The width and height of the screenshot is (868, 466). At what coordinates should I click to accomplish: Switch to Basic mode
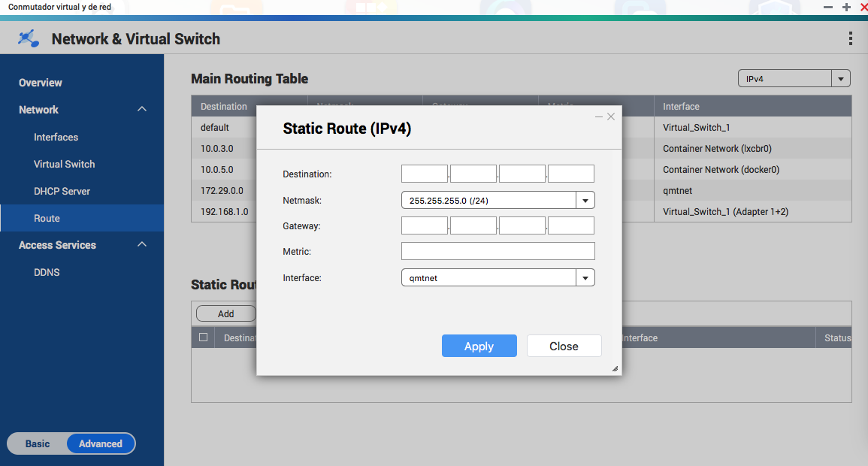click(38, 443)
